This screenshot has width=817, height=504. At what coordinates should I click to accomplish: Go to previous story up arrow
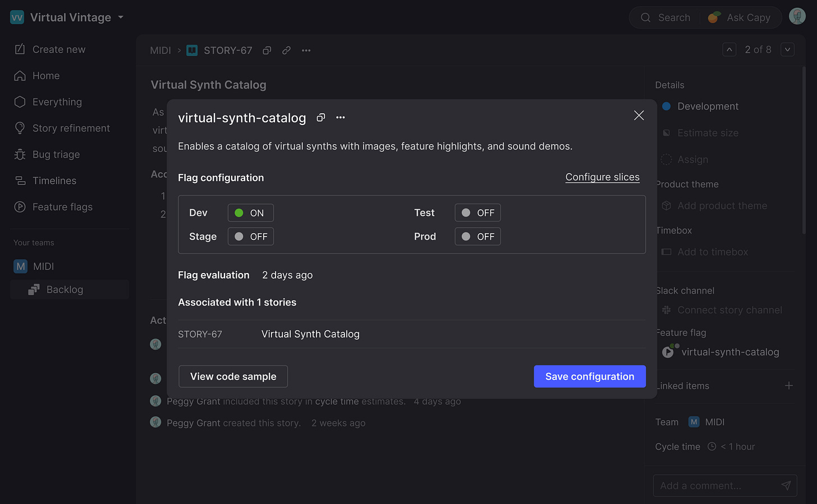click(729, 50)
